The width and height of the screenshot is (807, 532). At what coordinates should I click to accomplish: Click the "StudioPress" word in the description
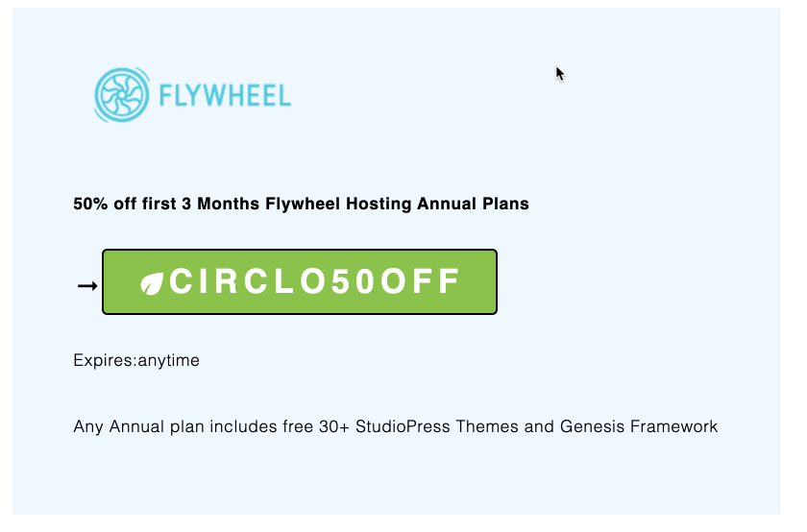403,426
